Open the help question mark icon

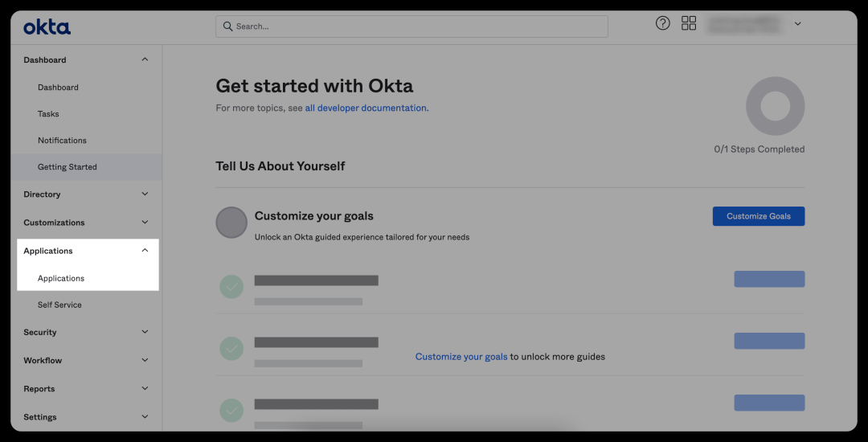662,23
